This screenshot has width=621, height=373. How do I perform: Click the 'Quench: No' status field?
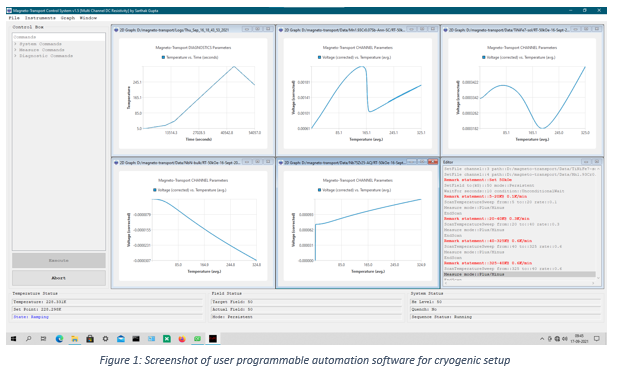506,309
